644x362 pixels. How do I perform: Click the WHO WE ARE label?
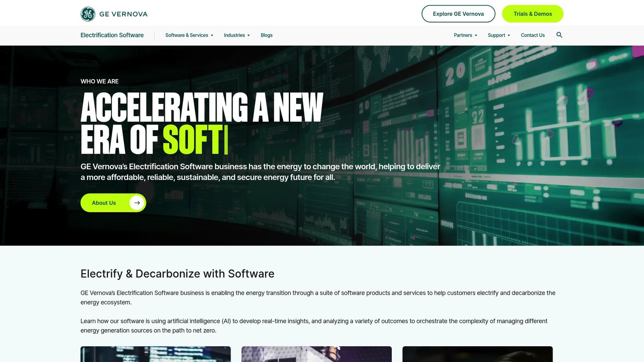(100, 81)
